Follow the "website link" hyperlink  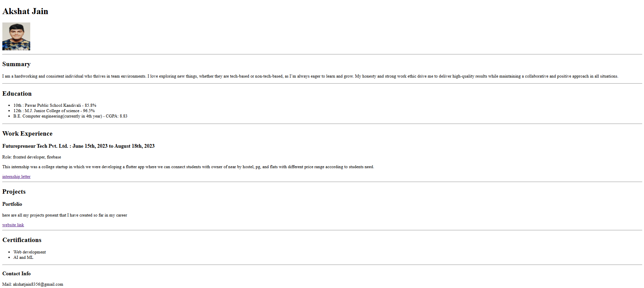coord(13,225)
